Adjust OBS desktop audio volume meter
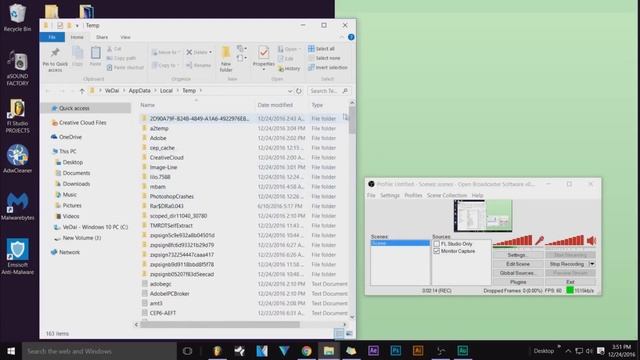This screenshot has width=640, height=360. coord(565,240)
